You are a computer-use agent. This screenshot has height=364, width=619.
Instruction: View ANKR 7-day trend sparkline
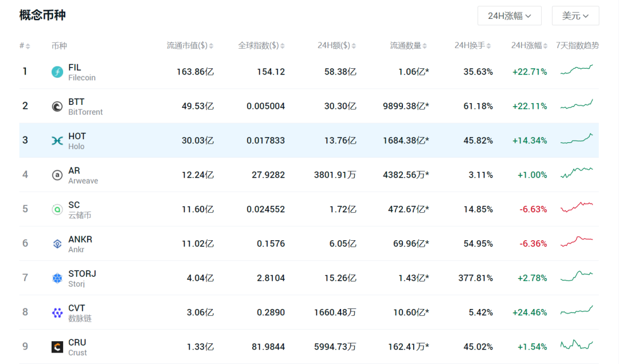point(577,241)
